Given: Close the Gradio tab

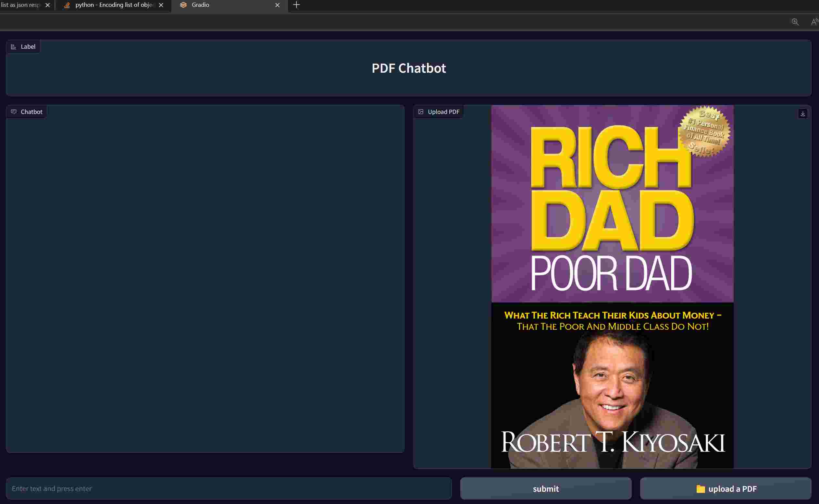Looking at the screenshot, I should pos(277,5).
